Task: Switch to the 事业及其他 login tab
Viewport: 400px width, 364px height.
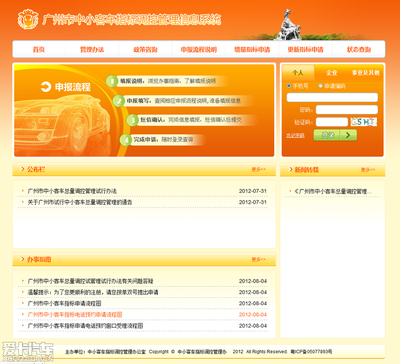Action: pyautogui.click(x=366, y=72)
